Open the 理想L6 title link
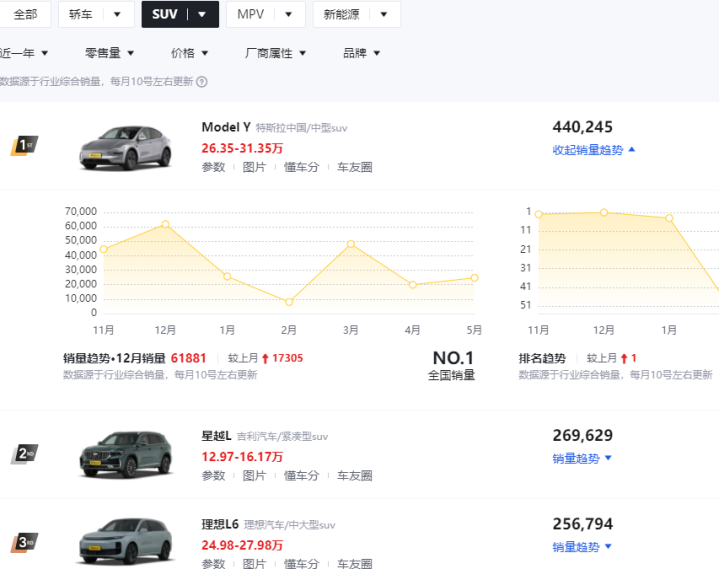The image size is (719, 569). (220, 524)
